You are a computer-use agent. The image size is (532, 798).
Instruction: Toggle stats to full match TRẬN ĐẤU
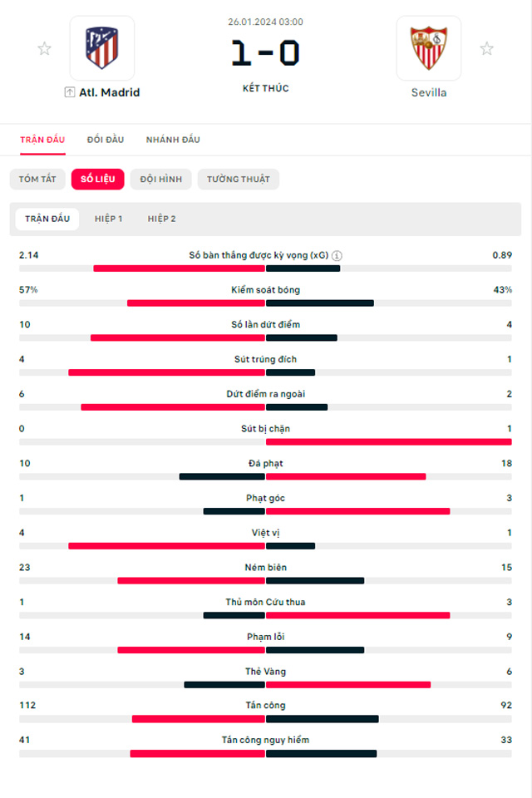pos(47,219)
